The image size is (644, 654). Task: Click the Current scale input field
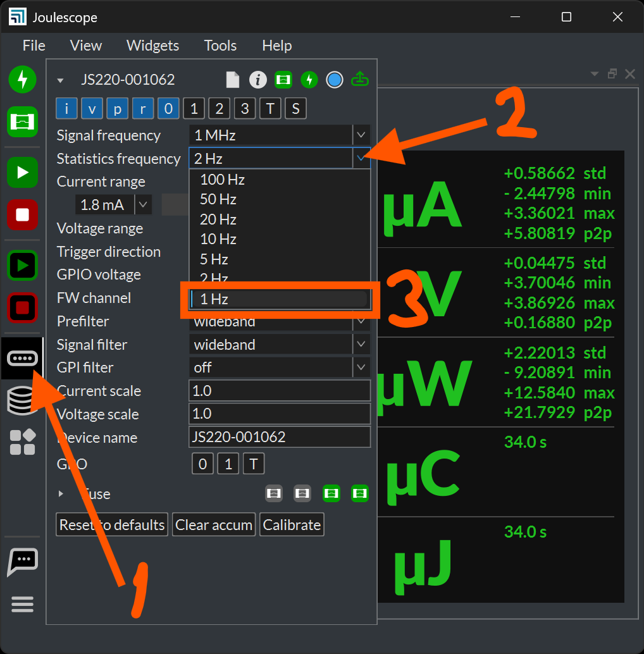click(279, 391)
